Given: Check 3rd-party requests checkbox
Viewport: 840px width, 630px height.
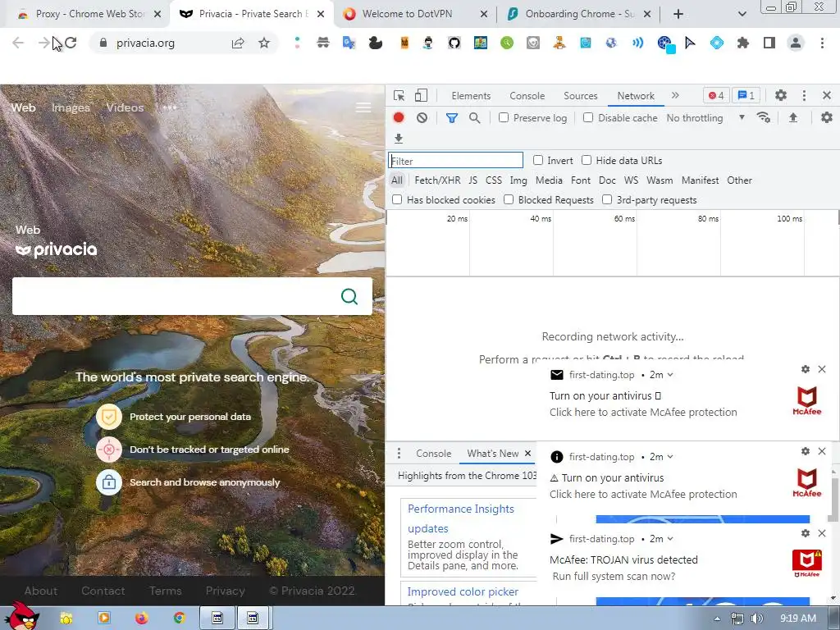Looking at the screenshot, I should click(x=607, y=200).
